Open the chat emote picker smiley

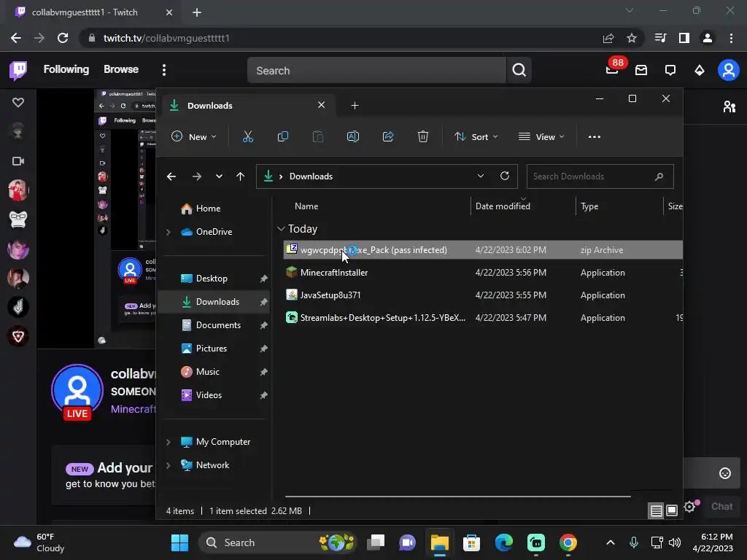(724, 472)
